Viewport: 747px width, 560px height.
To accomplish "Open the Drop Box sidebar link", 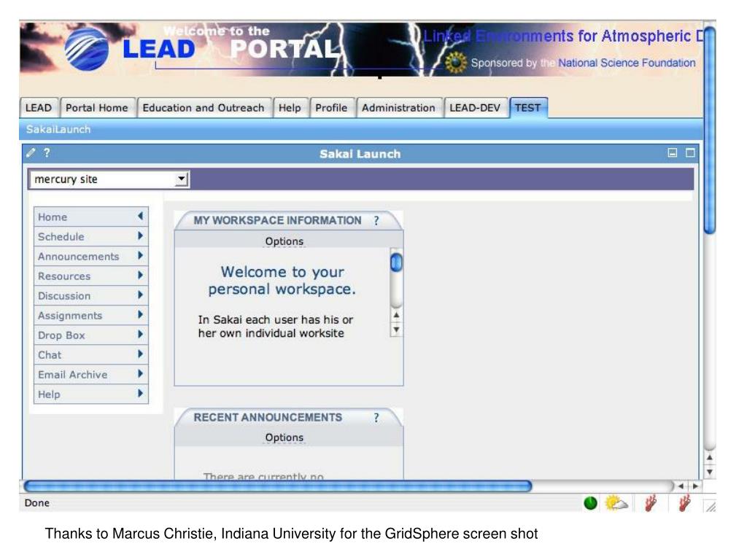I will (x=61, y=335).
